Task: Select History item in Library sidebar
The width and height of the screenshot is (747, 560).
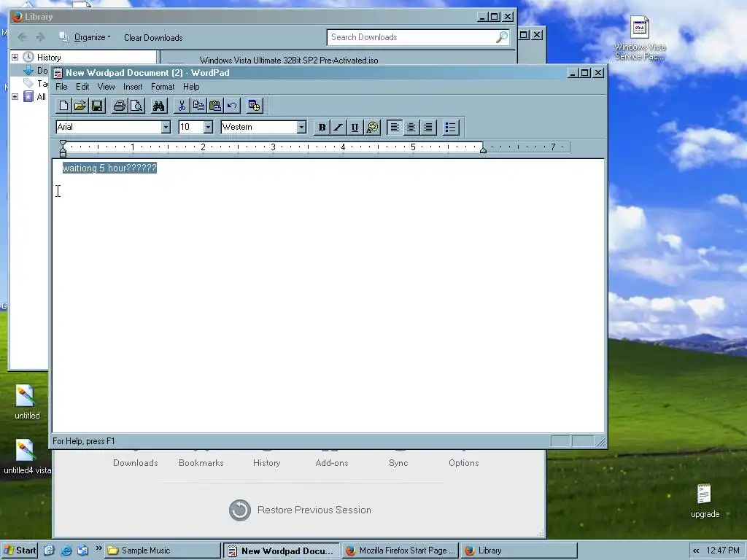Action: tap(49, 57)
